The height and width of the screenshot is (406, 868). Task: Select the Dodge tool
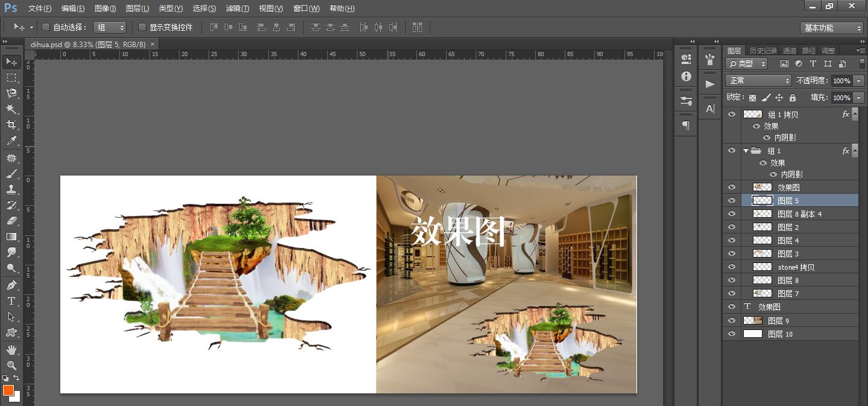11,268
